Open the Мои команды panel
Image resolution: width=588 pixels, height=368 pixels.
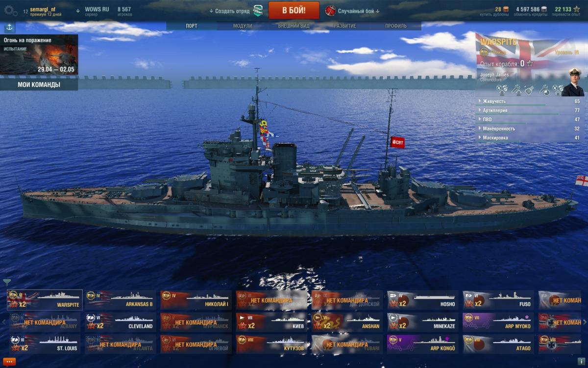39,84
